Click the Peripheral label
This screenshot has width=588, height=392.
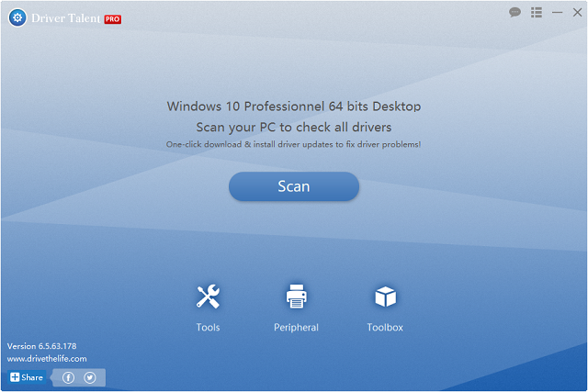tap(296, 327)
